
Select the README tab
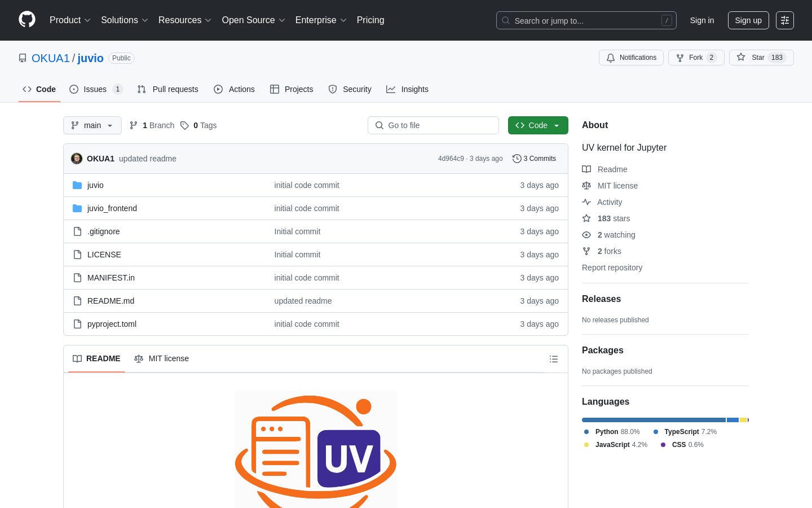pyautogui.click(x=96, y=358)
